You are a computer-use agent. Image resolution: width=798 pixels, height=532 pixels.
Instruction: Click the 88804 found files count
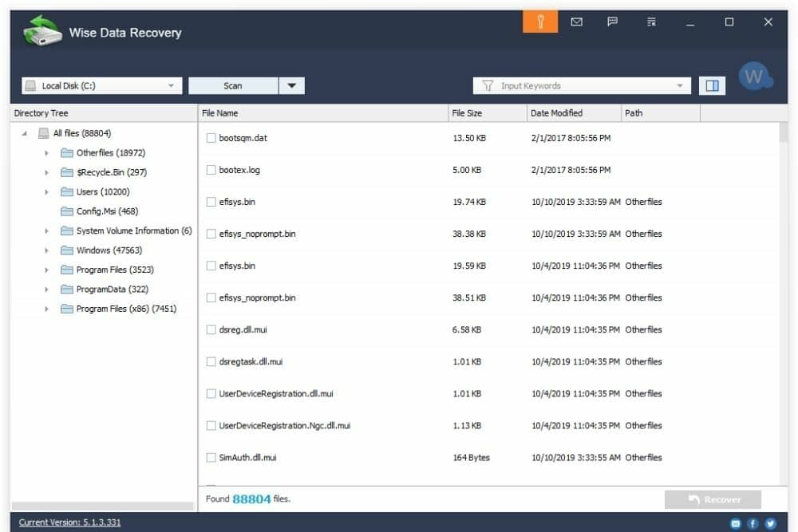[251, 499]
